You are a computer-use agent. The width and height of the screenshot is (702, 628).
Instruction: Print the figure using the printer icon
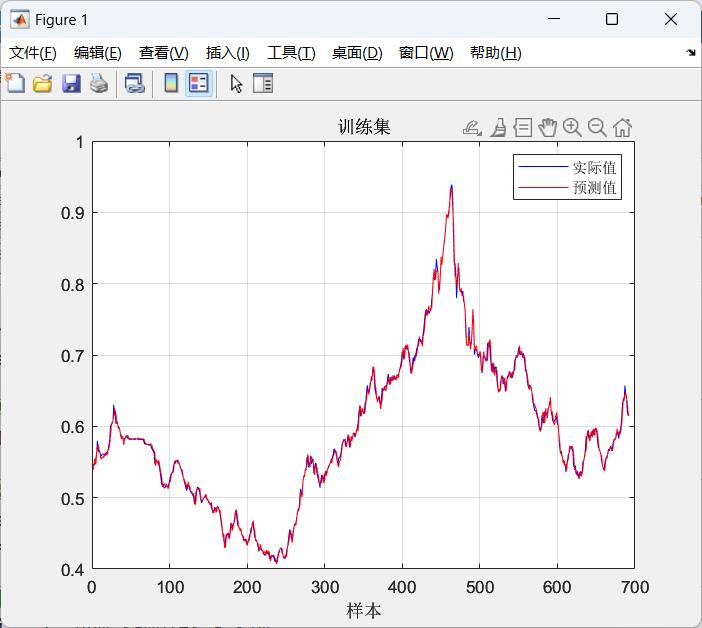pos(98,84)
